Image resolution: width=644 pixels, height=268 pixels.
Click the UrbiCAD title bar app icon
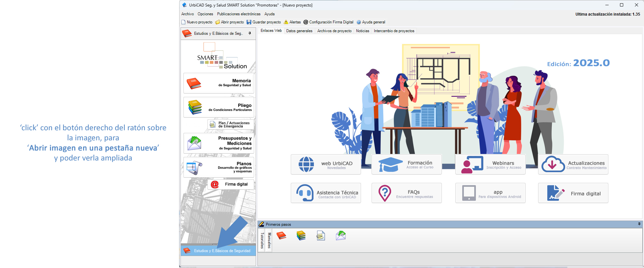(184, 5)
